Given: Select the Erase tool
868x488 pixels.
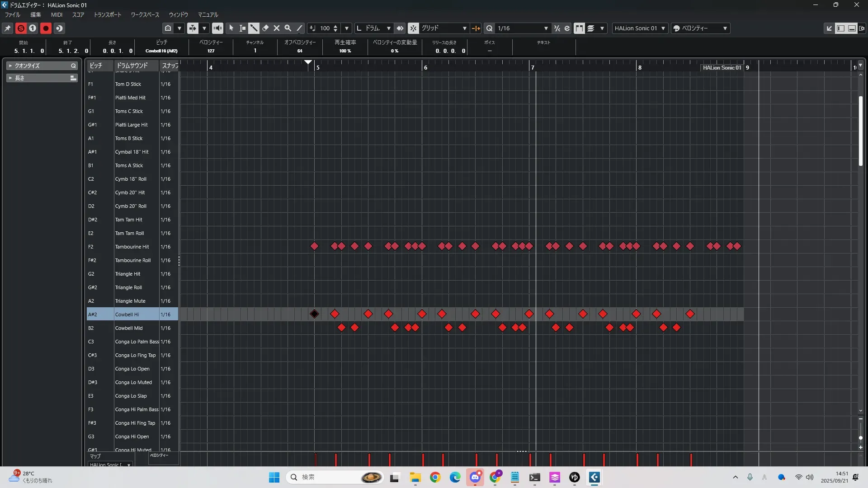Looking at the screenshot, I should tap(265, 28).
